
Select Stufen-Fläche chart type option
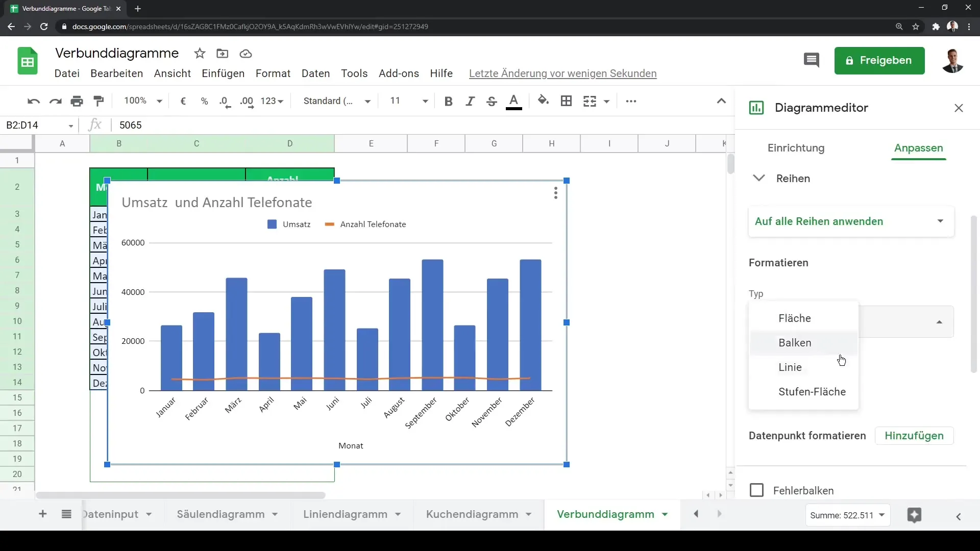click(803, 392)
